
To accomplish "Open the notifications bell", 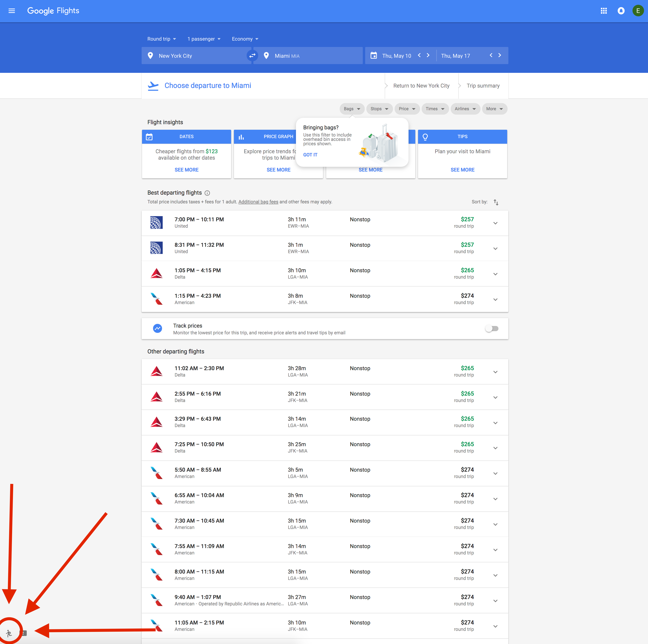I will click(621, 11).
